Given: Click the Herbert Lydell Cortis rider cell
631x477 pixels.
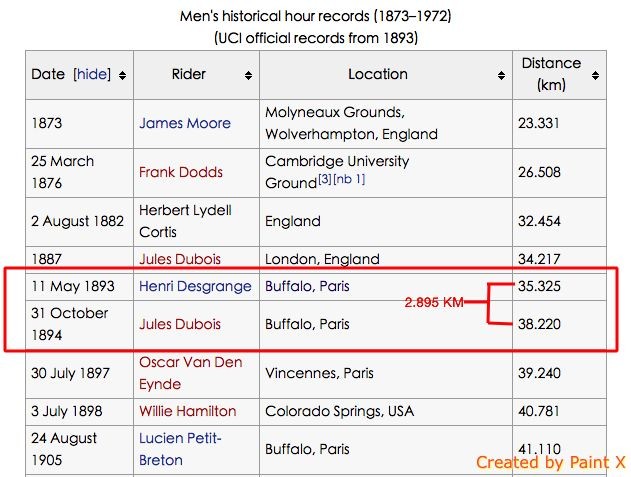Looking at the screenshot, I should coord(186,221).
